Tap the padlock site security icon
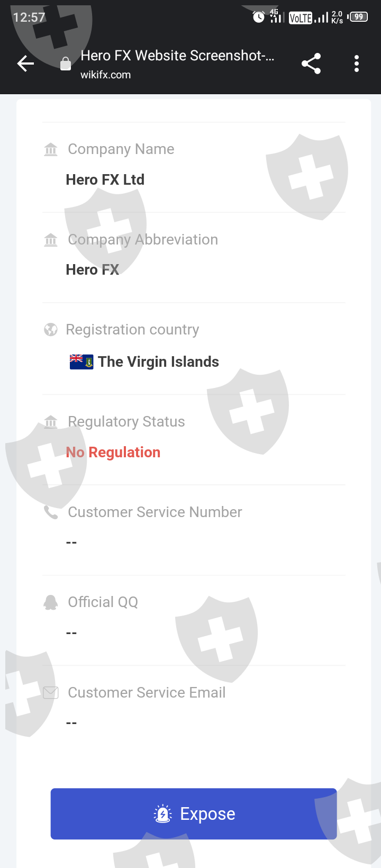The width and height of the screenshot is (381, 868). pyautogui.click(x=66, y=64)
